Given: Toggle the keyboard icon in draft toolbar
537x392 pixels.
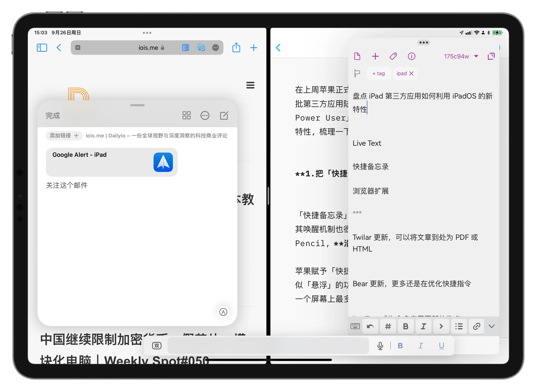Looking at the screenshot, I should pos(355,326).
